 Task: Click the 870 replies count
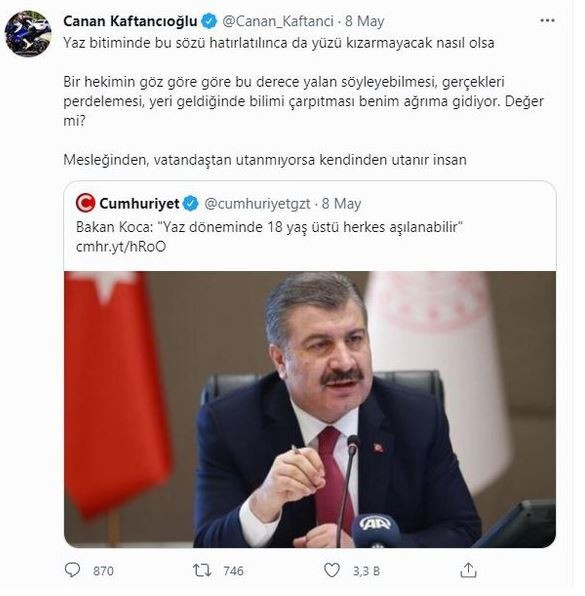point(103,571)
